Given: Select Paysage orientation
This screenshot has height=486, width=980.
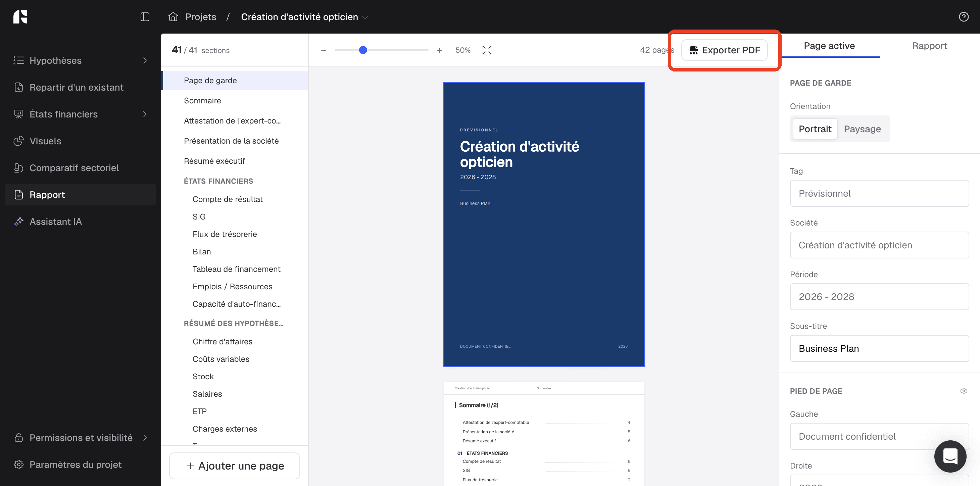Looking at the screenshot, I should (862, 129).
